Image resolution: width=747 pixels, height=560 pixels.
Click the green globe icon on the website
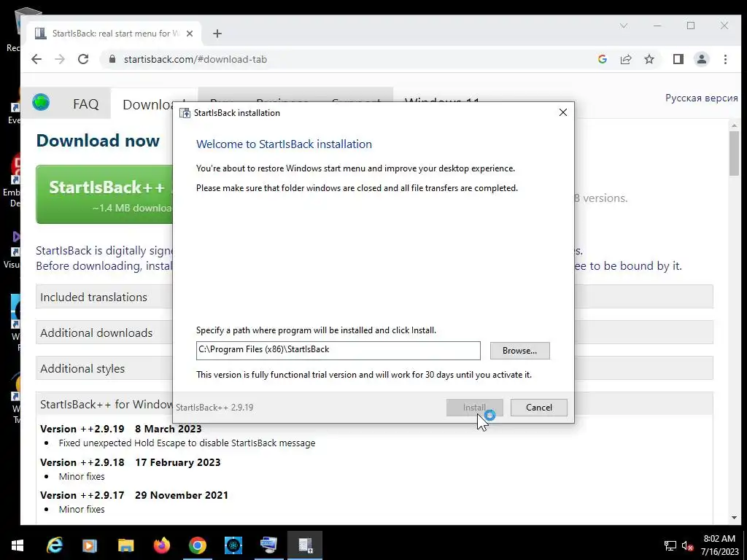coord(41,102)
